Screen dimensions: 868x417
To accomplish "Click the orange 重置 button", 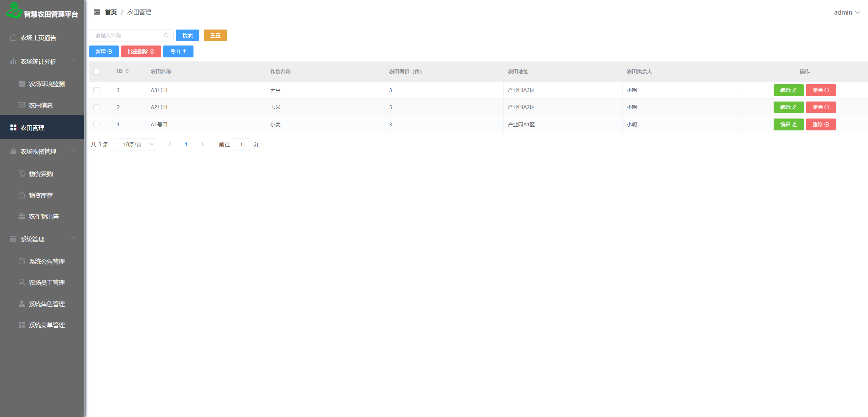I will (x=215, y=35).
